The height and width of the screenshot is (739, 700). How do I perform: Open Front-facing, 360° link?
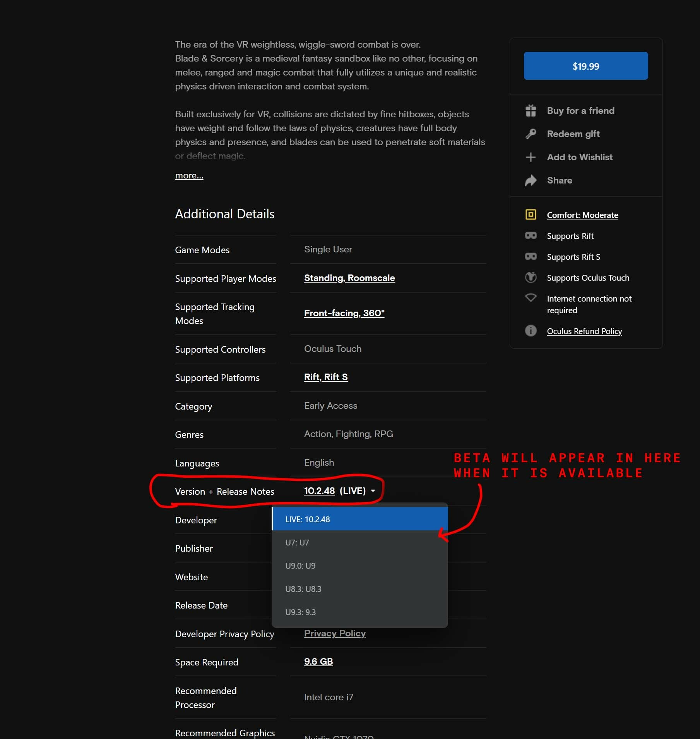tap(344, 313)
